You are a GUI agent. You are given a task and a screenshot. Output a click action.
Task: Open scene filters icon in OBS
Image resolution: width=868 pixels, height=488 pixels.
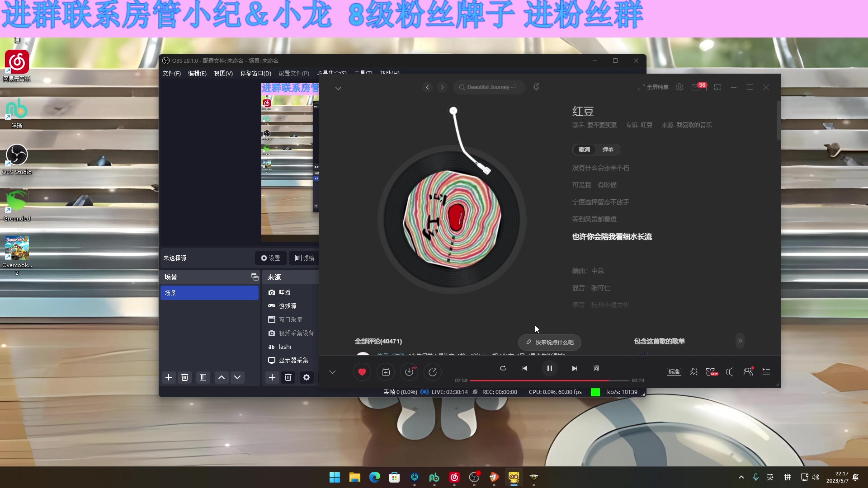pos(203,377)
